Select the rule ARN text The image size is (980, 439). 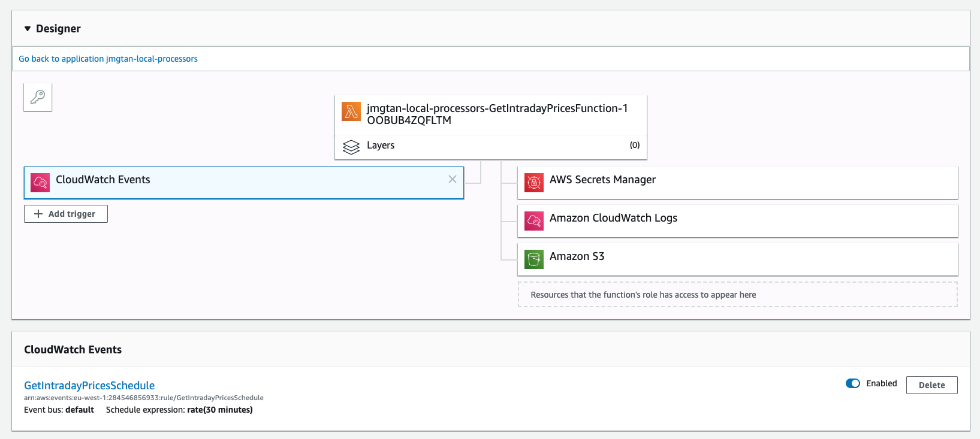tap(144, 398)
